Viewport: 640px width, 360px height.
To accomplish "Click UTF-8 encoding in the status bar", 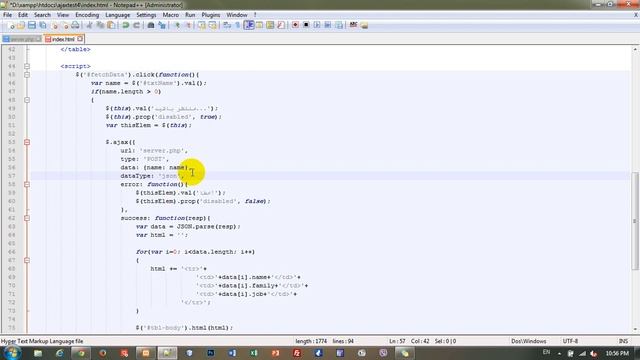I will [570, 341].
